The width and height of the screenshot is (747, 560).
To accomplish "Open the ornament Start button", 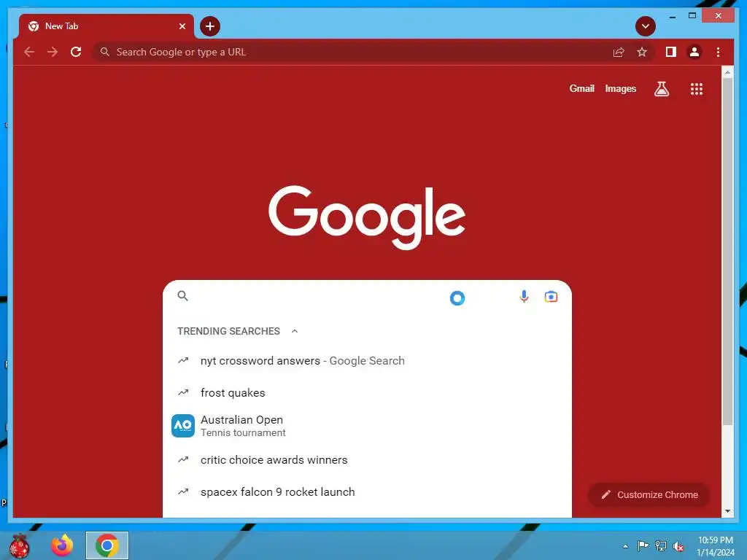I will tap(20, 545).
